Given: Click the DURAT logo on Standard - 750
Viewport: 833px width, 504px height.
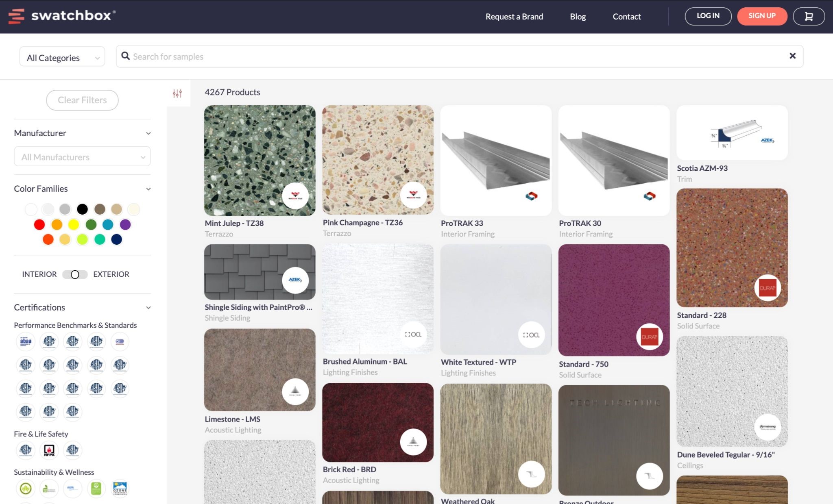Looking at the screenshot, I should tap(649, 337).
